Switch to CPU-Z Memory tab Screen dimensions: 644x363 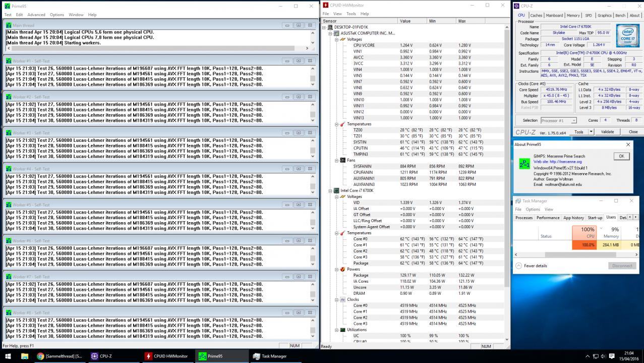573,16
